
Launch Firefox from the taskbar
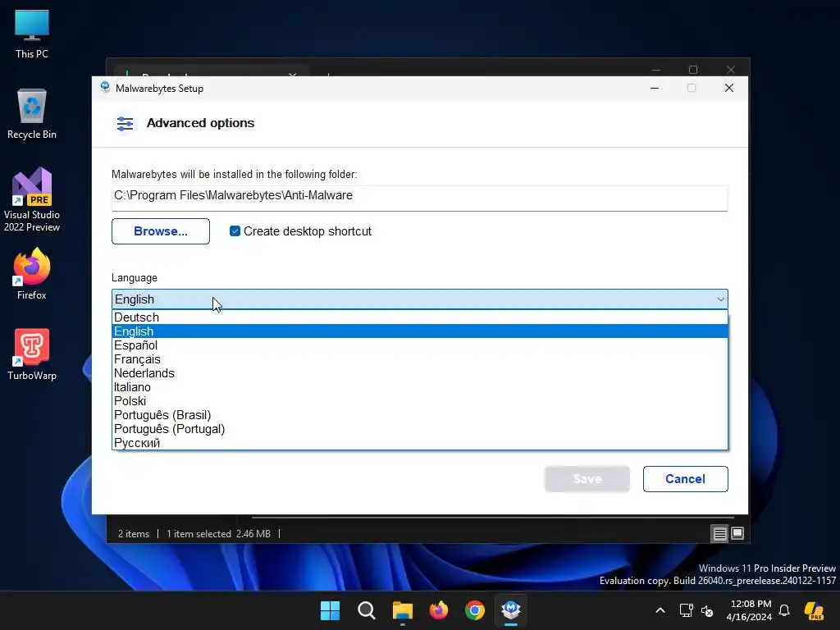(439, 610)
